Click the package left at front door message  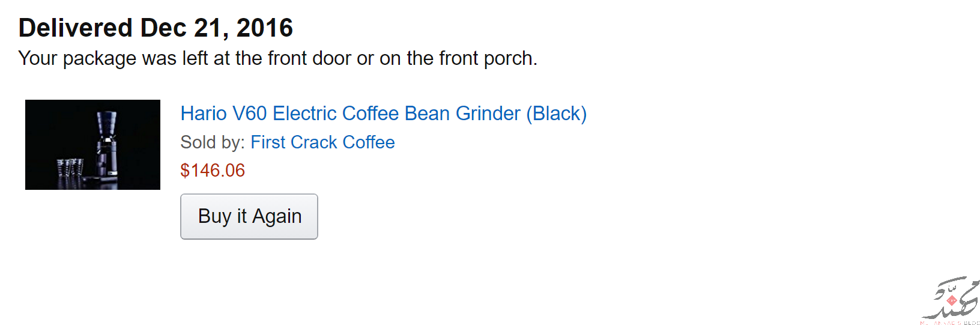[x=277, y=58]
